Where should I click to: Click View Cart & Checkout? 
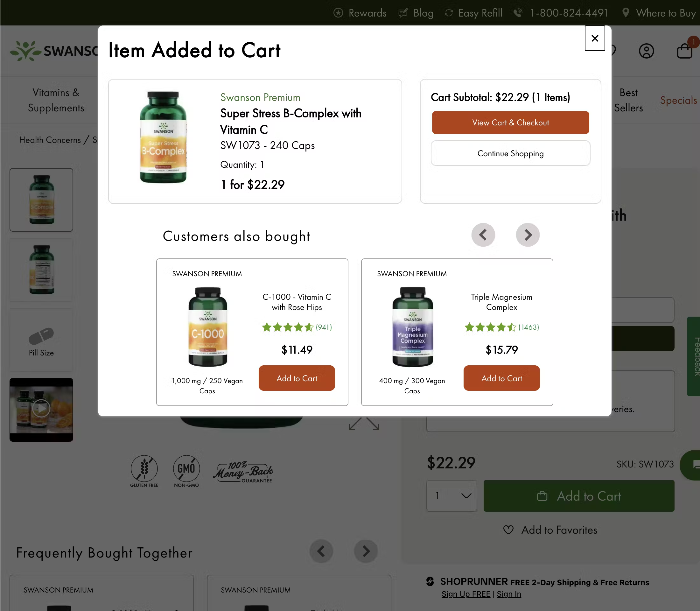tap(510, 123)
